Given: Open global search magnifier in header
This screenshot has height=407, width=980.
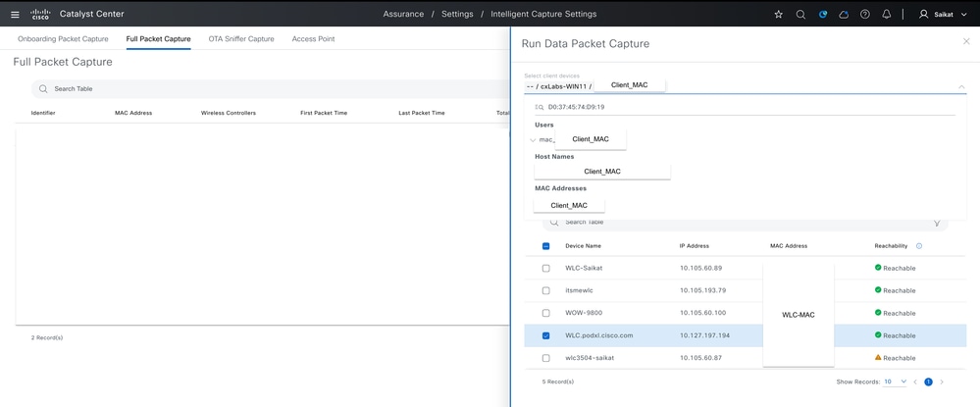Looking at the screenshot, I should tap(800, 15).
